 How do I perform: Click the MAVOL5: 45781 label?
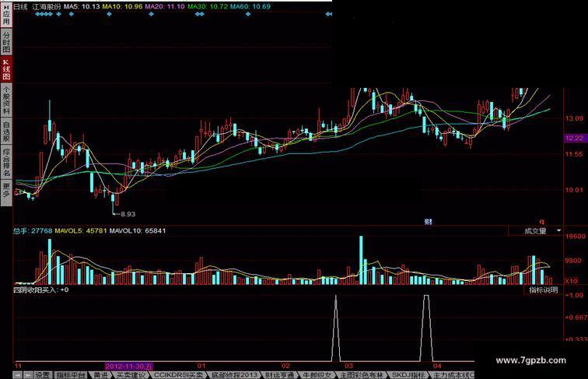(x=80, y=230)
